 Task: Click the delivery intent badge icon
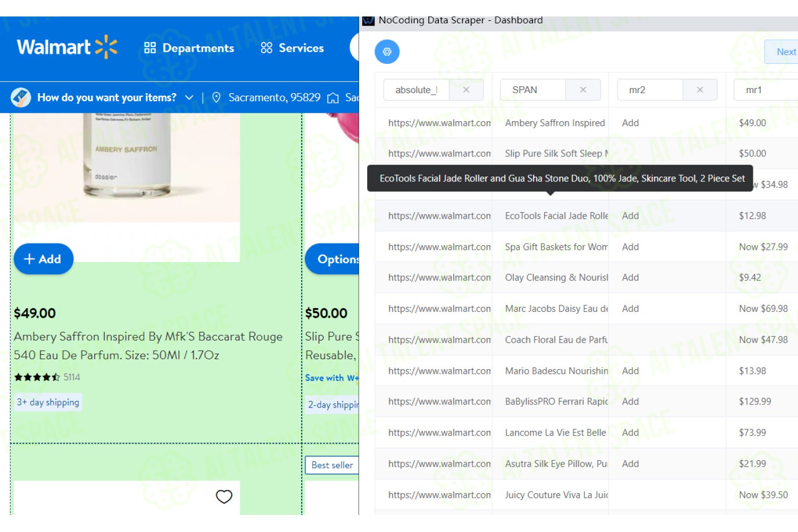coord(21,97)
